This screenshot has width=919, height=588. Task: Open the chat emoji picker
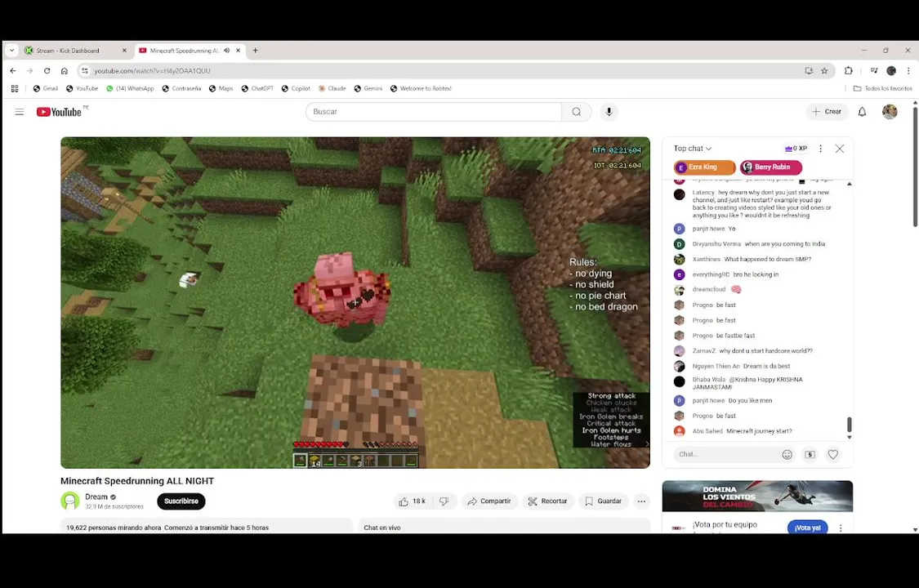click(x=787, y=454)
